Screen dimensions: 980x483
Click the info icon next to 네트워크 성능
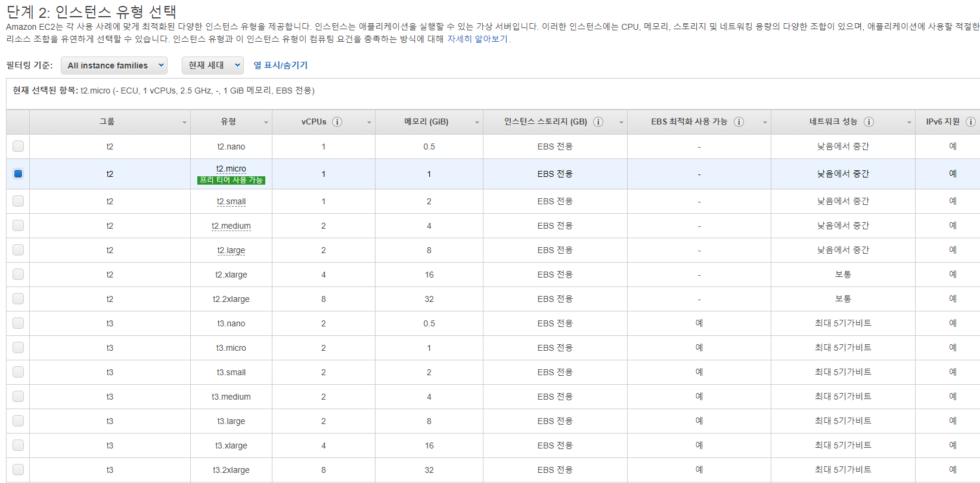(869, 121)
